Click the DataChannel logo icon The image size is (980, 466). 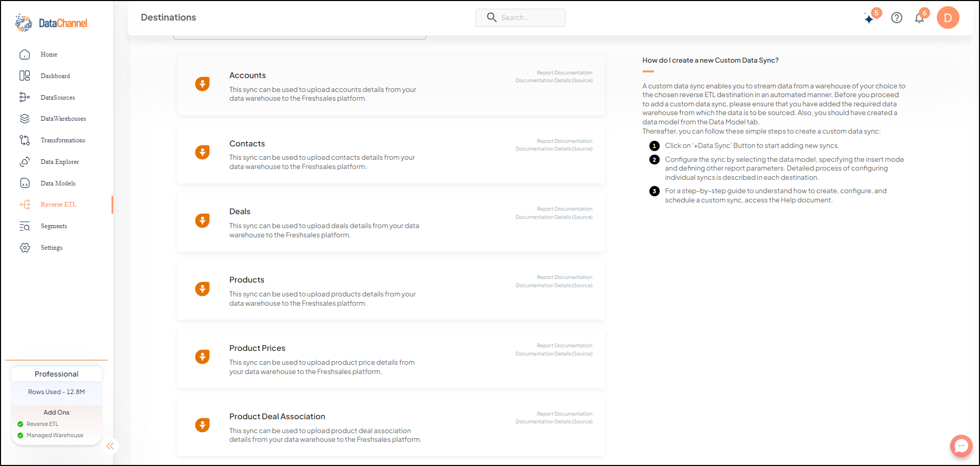coord(24,23)
